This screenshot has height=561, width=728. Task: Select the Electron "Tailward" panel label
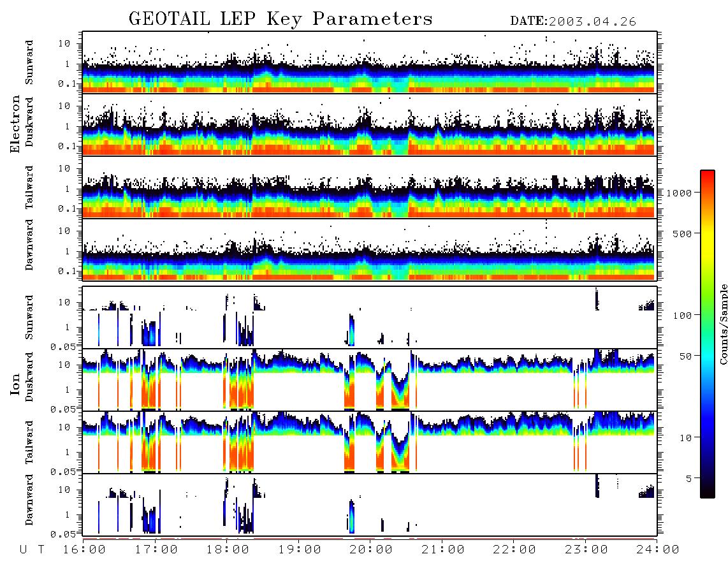29,187
